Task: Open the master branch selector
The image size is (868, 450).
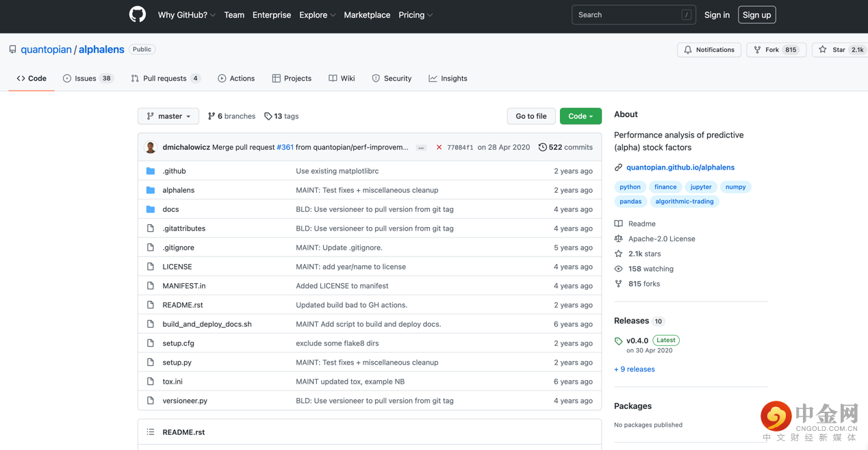Action: pos(168,116)
